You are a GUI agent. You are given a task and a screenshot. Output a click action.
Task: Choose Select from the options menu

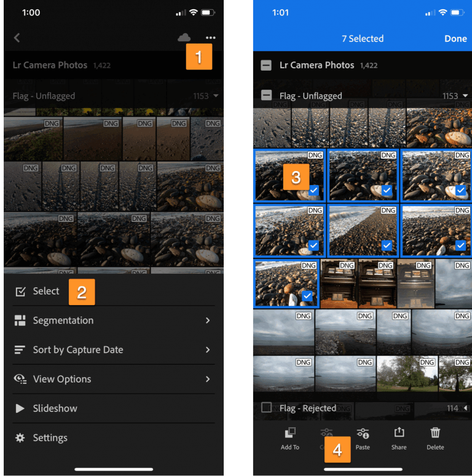pos(46,292)
